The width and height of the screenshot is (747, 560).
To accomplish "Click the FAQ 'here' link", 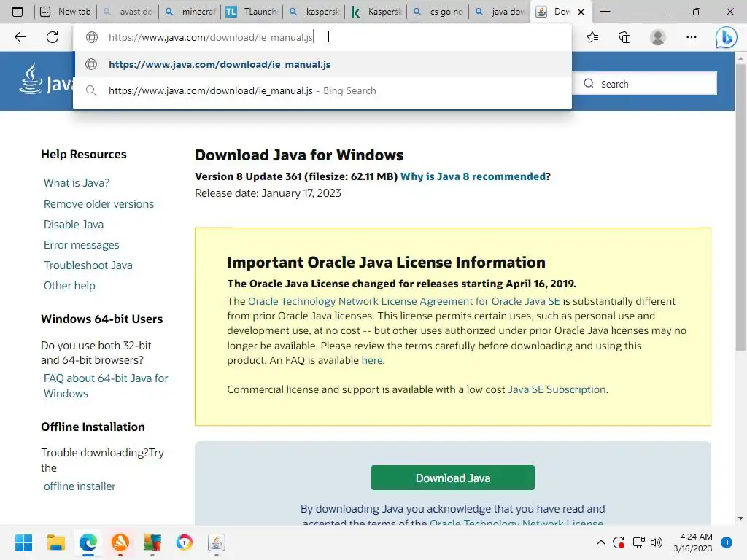I will coord(372,360).
